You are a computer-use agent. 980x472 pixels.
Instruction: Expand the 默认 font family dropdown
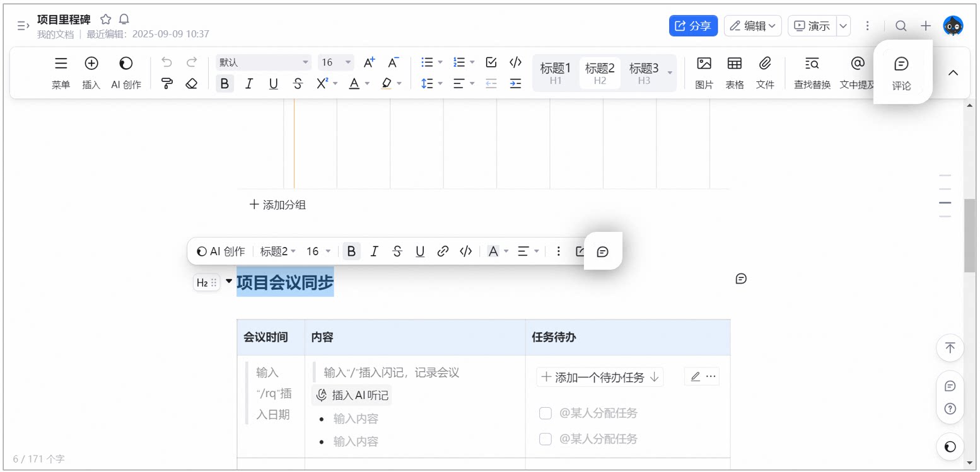coord(264,62)
